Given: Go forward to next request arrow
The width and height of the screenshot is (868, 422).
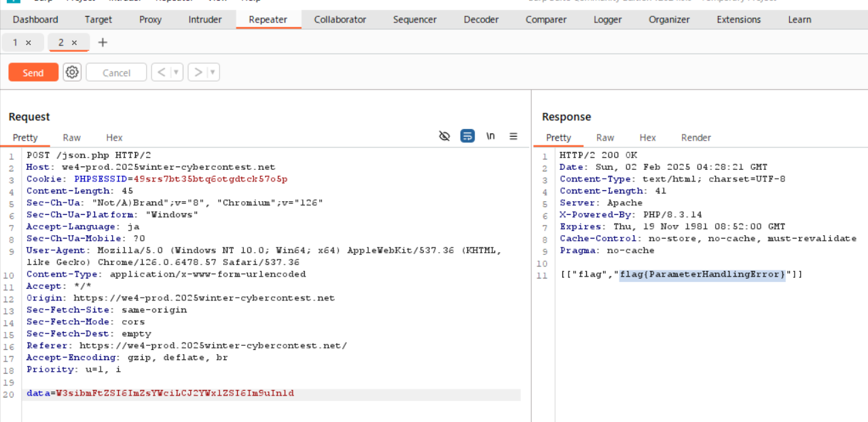Looking at the screenshot, I should pos(198,72).
